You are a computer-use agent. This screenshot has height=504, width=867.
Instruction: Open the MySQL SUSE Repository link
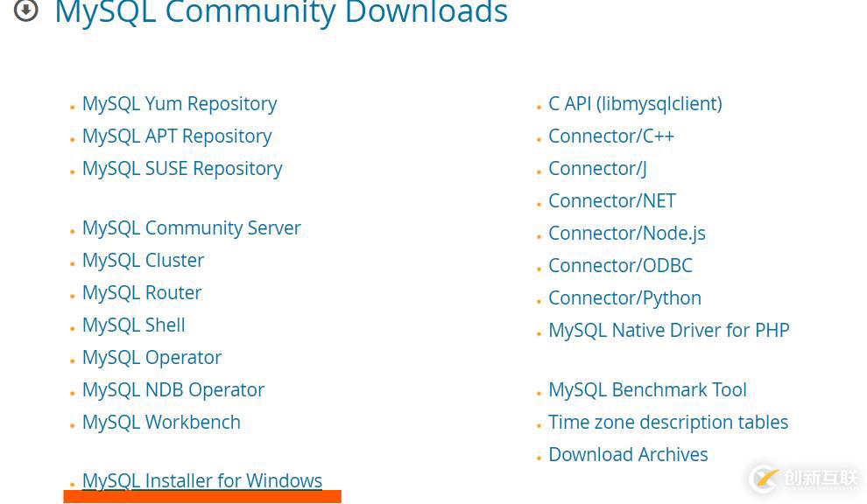pos(182,169)
